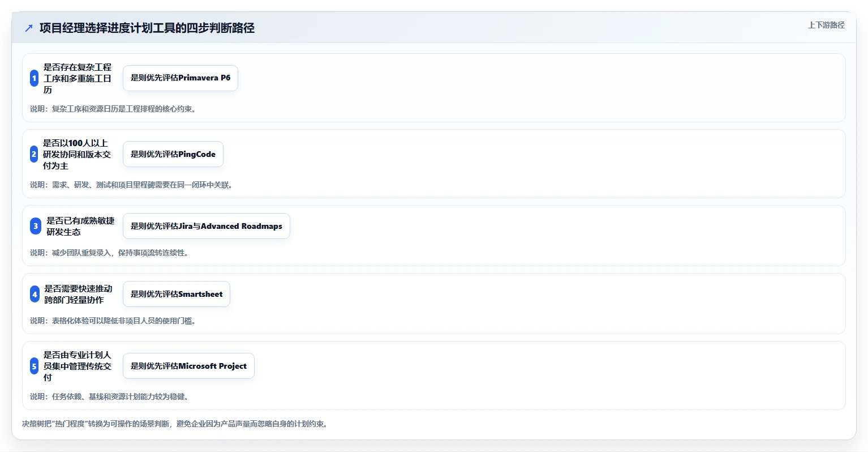Viewport: 868px width, 452px height.
Task: Click the step 5 number badge
Action: point(34,366)
